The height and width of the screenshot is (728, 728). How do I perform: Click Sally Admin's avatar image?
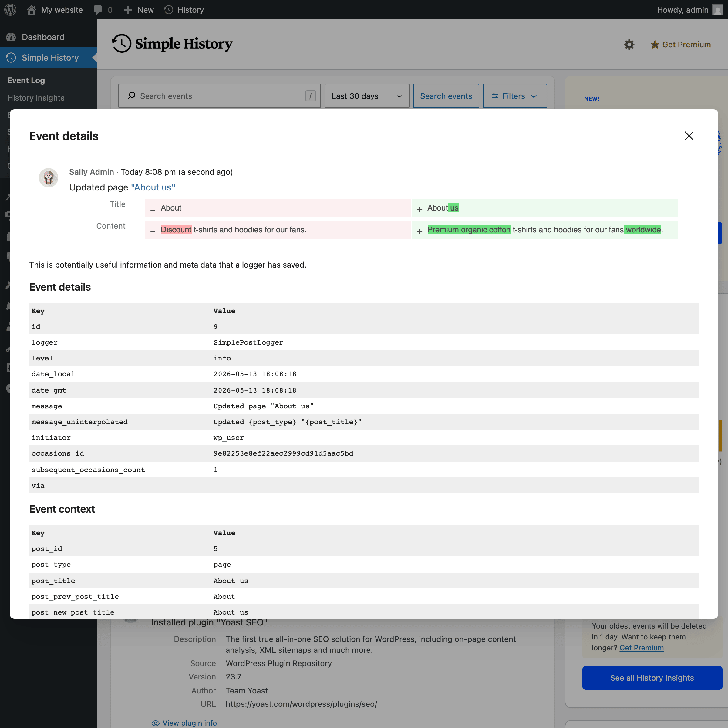pyautogui.click(x=49, y=177)
